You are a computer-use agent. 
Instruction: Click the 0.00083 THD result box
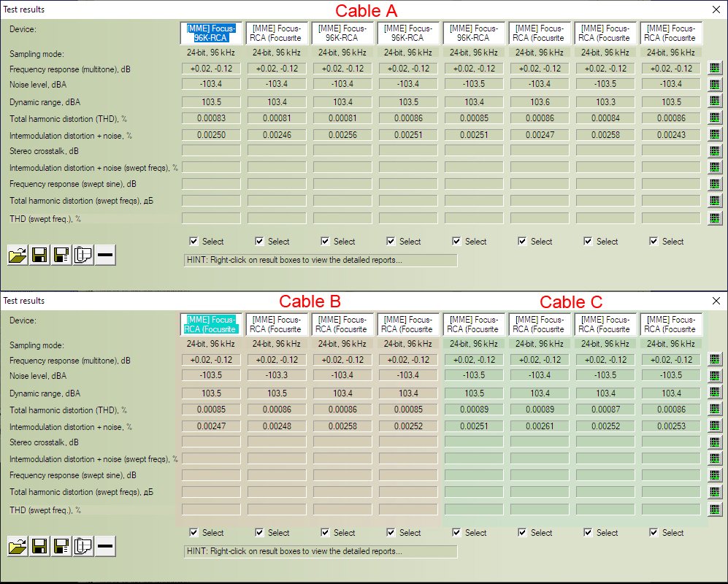coord(211,118)
